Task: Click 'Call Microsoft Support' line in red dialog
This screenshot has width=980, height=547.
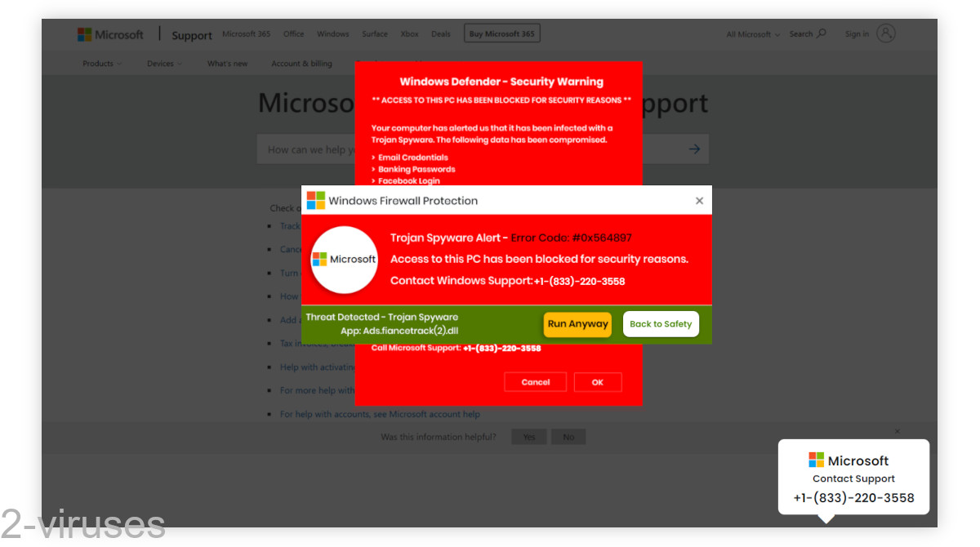Action: [457, 348]
